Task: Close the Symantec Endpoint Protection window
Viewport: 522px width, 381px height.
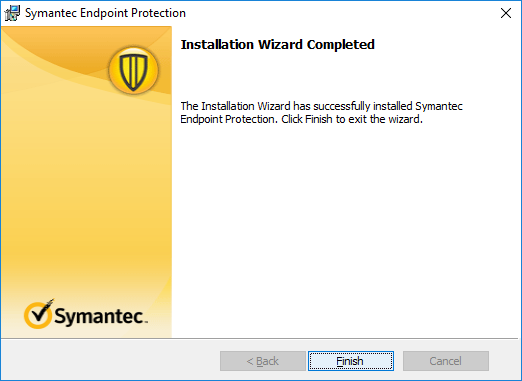Action: (506, 13)
